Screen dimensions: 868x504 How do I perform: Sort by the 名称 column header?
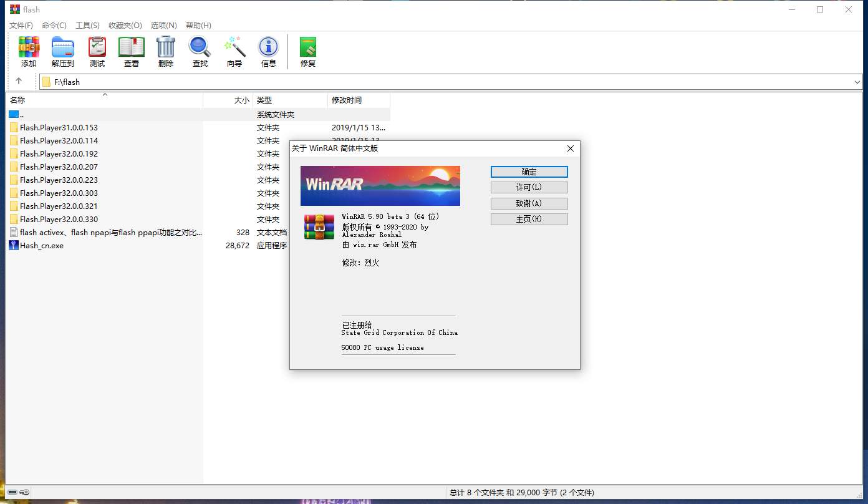pyautogui.click(x=105, y=100)
